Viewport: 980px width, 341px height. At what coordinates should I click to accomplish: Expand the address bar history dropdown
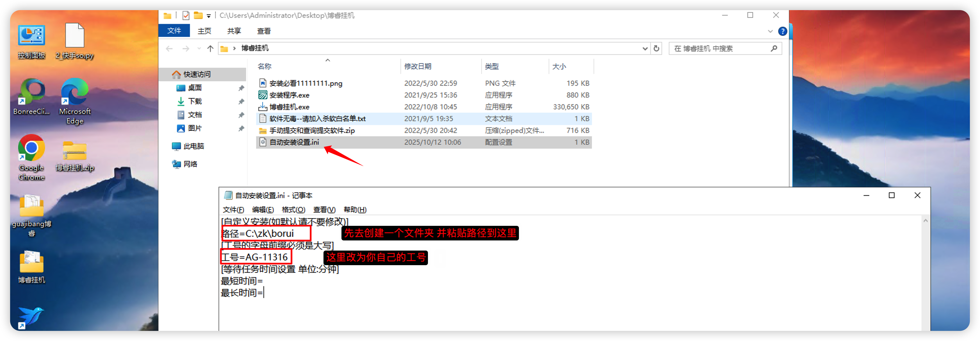pos(645,48)
